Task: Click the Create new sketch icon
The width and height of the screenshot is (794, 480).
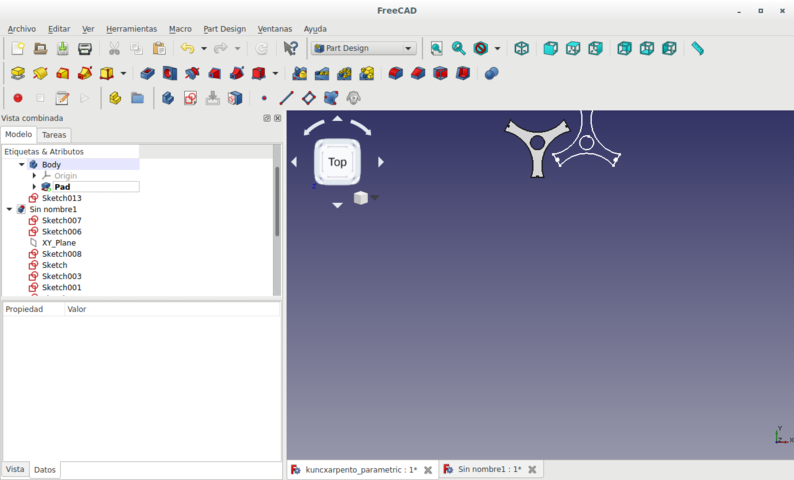Action: click(x=190, y=98)
